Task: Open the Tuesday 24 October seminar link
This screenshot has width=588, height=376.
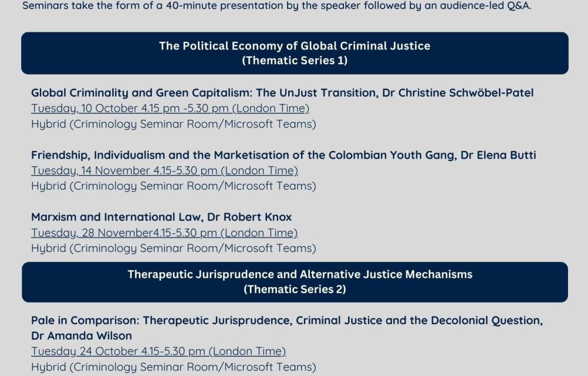Action: (x=158, y=351)
